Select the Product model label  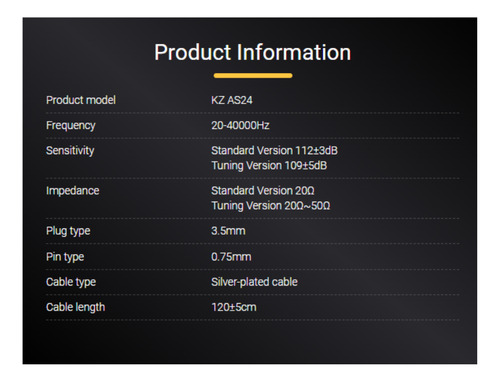pos(81,100)
